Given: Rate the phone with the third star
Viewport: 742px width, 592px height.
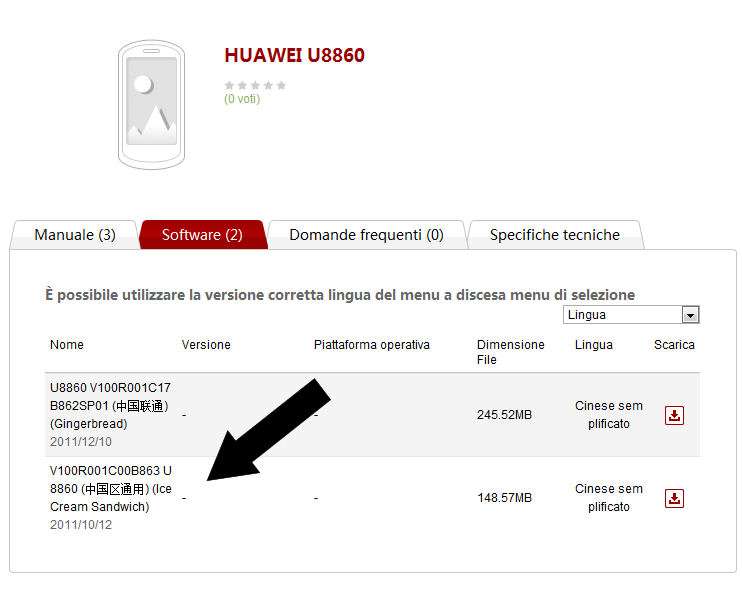Looking at the screenshot, I should click(255, 85).
